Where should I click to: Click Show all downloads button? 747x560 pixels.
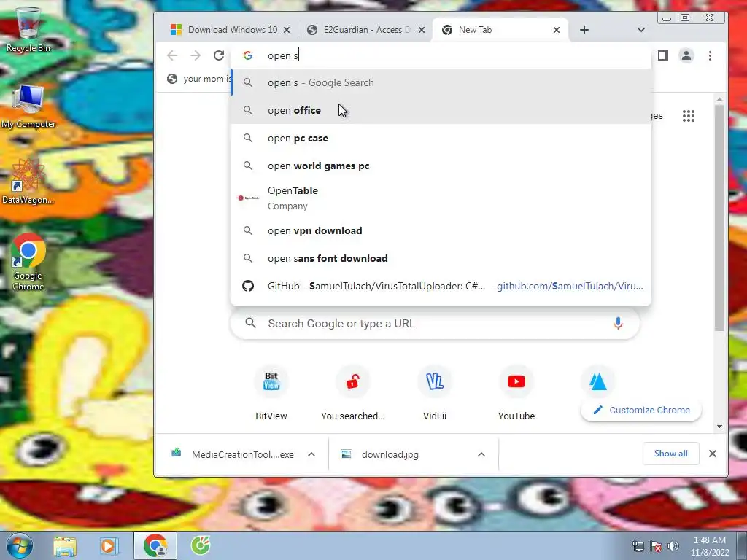[671, 454]
